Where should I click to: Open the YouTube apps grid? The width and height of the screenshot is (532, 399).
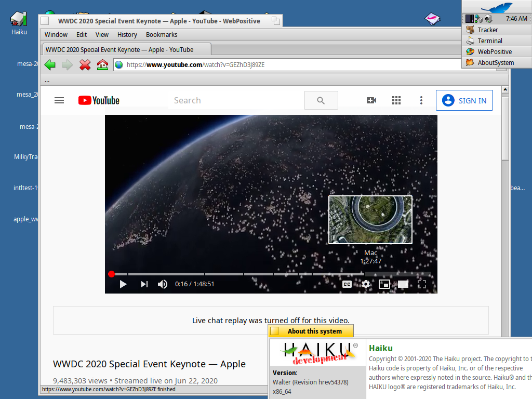(396, 100)
